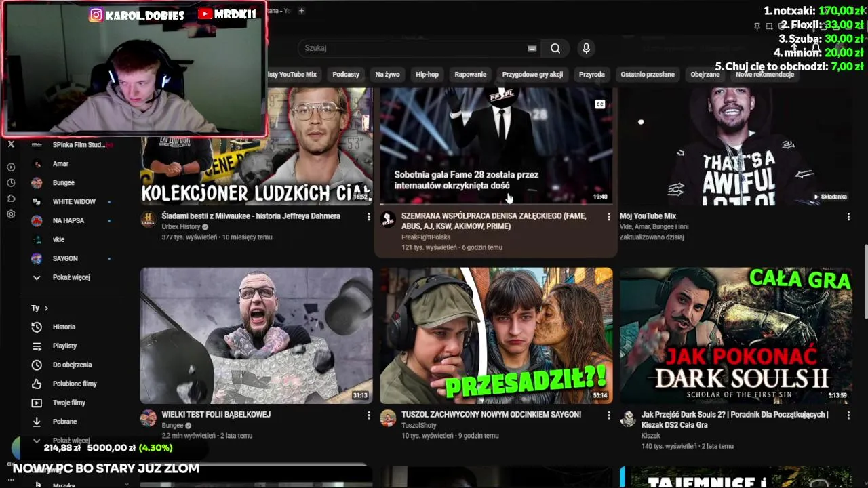The width and height of the screenshot is (868, 488).
Task: Click TuszolShoty channel avatar
Action: pos(388,418)
